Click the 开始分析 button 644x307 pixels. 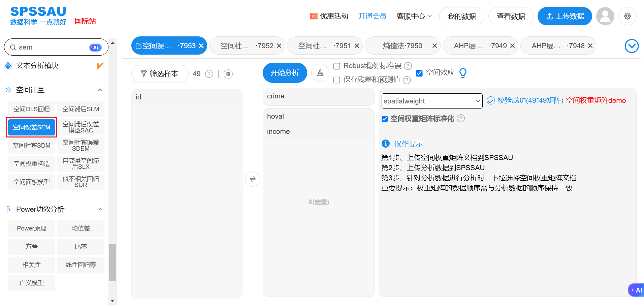pyautogui.click(x=285, y=73)
